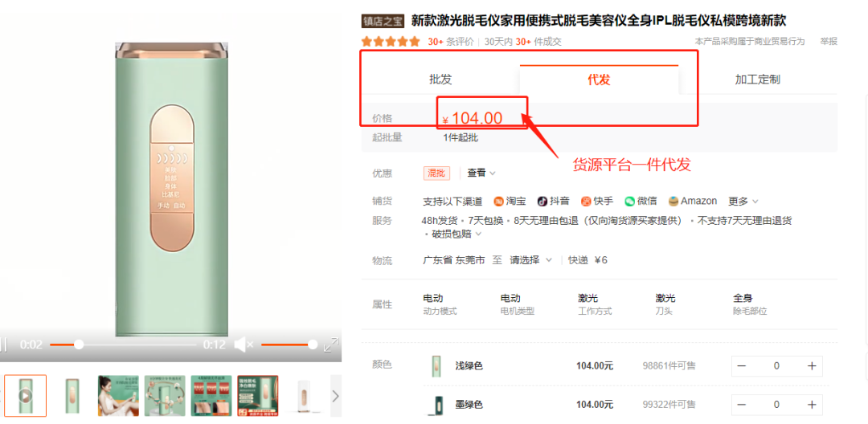868x424 pixels.
Task: Click the Amazon channel icon
Action: [674, 202]
